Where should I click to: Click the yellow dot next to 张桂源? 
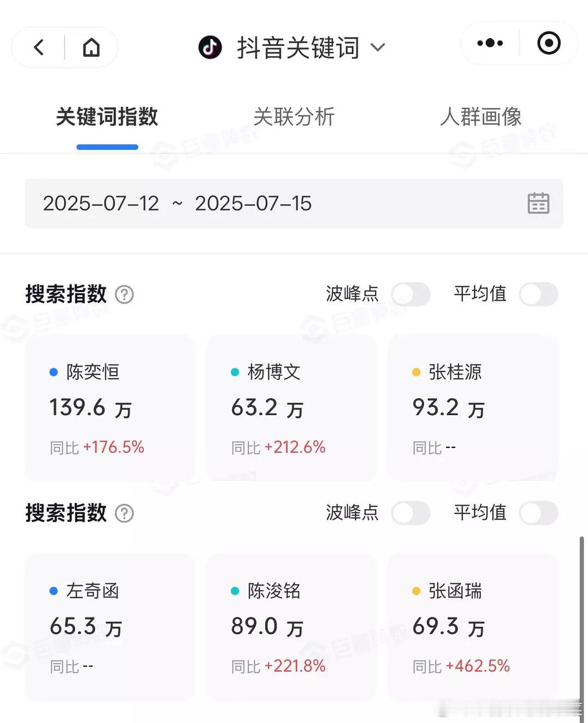pyautogui.click(x=416, y=372)
